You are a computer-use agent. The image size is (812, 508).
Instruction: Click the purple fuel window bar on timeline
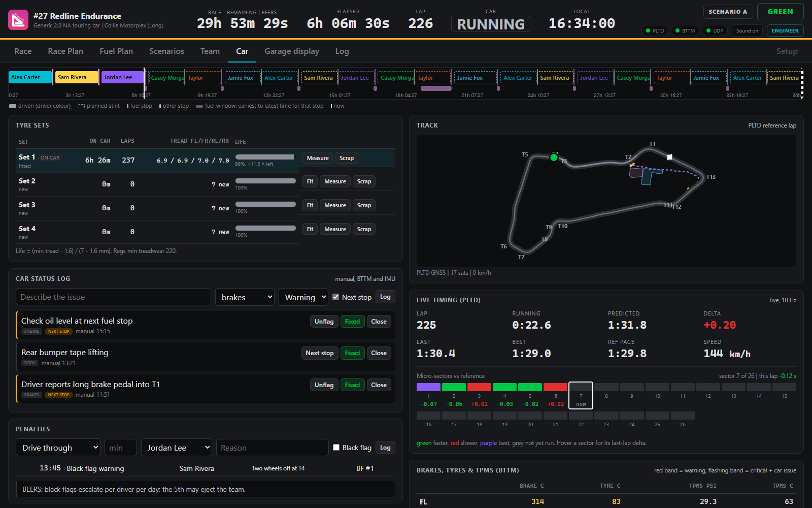coord(436,88)
